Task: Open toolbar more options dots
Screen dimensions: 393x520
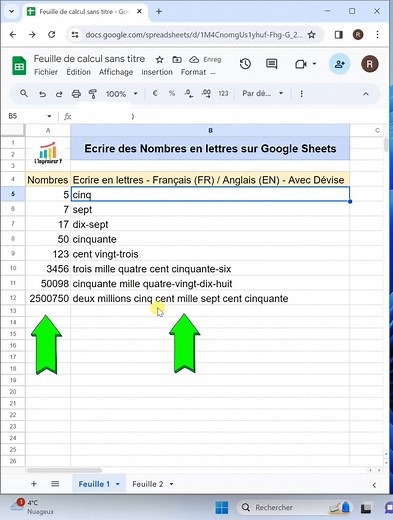Action: click(301, 94)
